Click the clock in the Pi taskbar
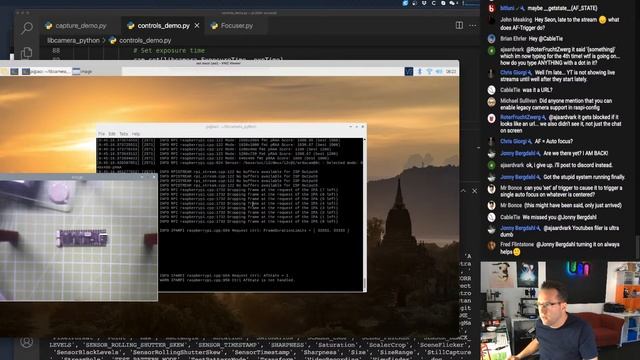 click(x=451, y=71)
